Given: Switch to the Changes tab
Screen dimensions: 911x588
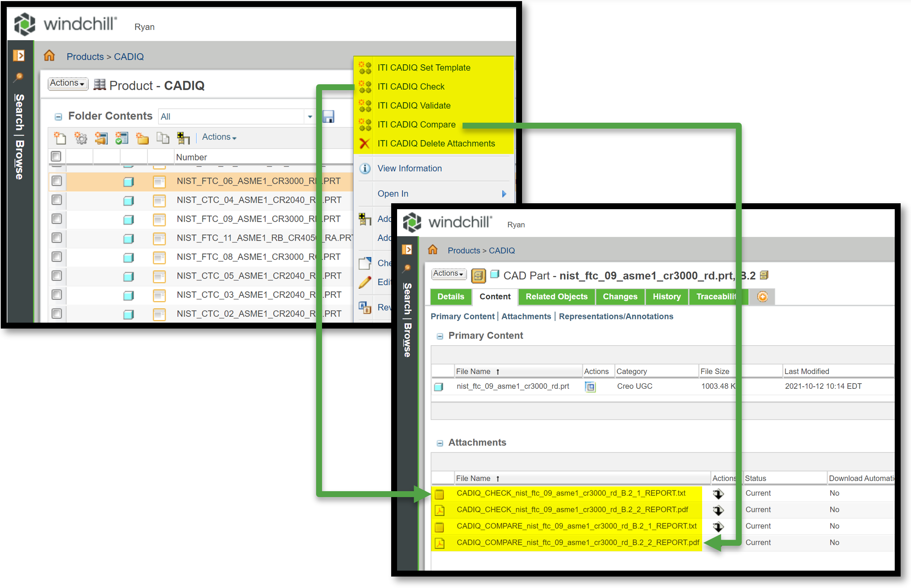Looking at the screenshot, I should [620, 297].
